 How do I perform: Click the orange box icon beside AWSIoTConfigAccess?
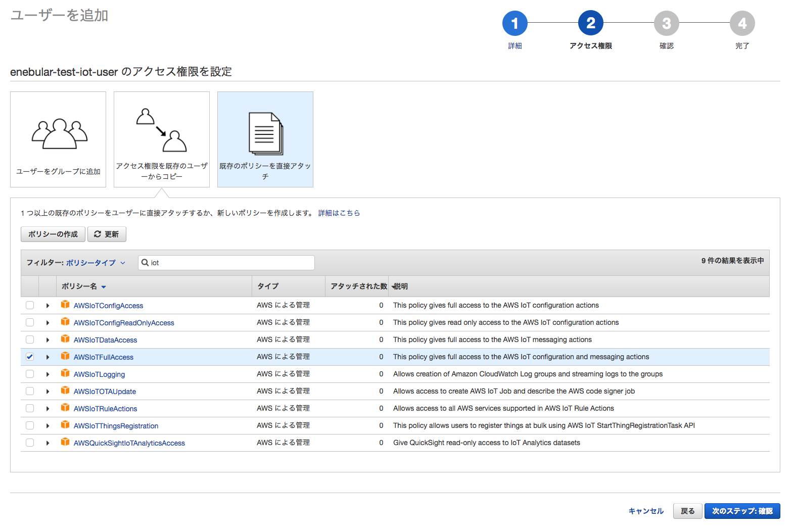click(65, 305)
